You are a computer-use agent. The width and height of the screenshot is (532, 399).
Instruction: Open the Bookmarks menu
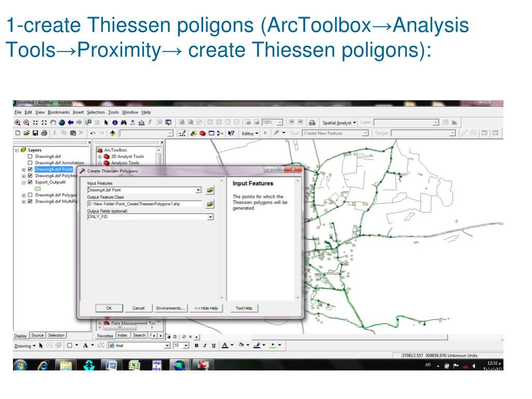[x=59, y=112]
